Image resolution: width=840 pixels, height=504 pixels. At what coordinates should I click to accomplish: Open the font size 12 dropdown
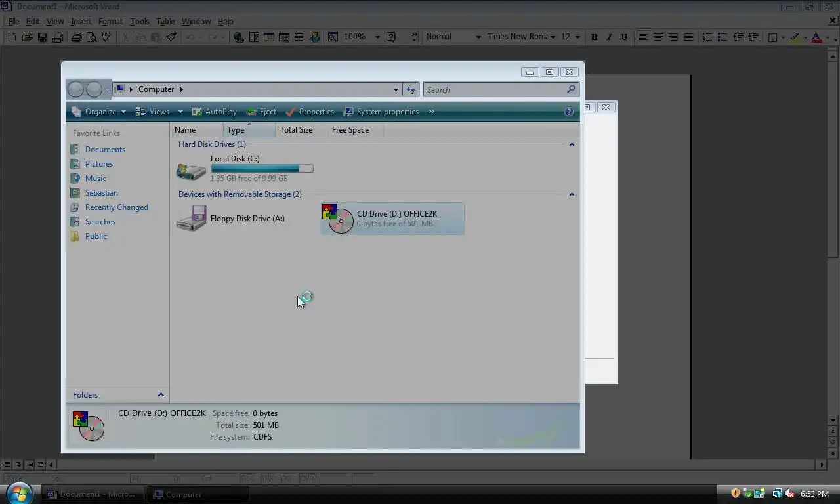(x=577, y=37)
